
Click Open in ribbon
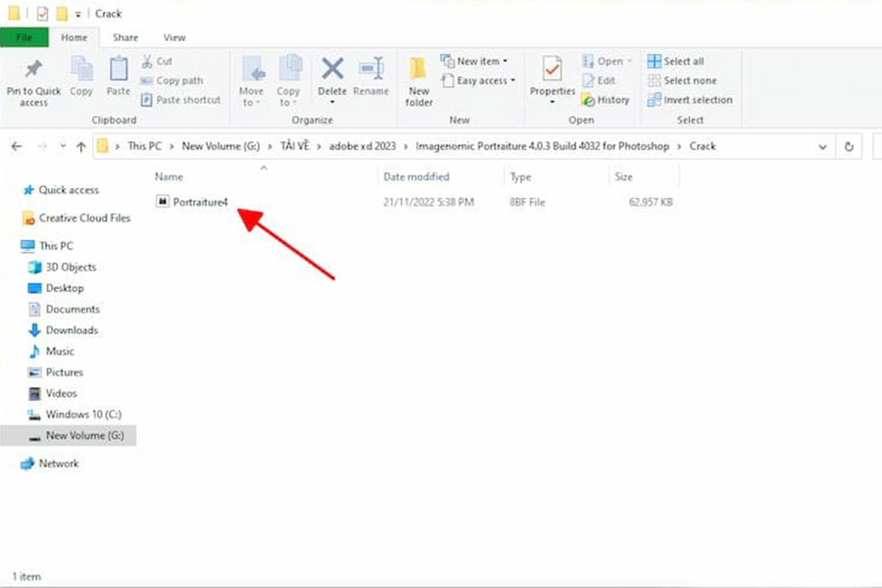(607, 61)
